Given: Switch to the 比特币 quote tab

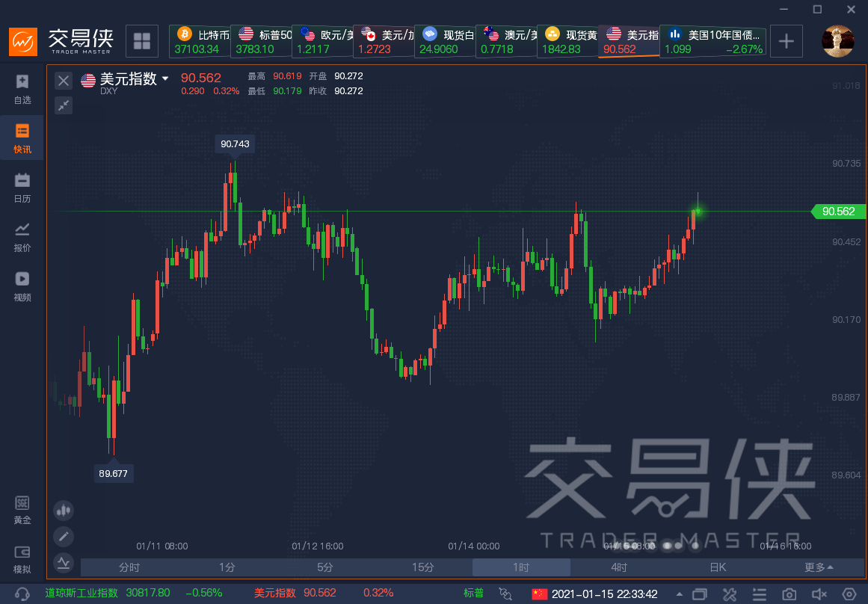Looking at the screenshot, I should click(200, 41).
